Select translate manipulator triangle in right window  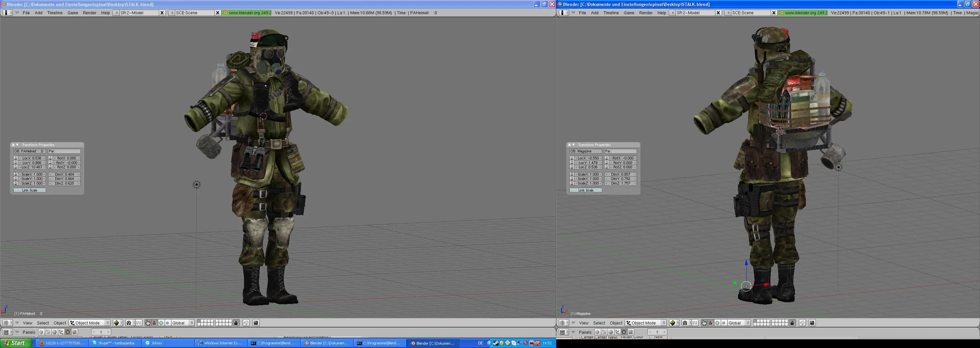click(710, 323)
